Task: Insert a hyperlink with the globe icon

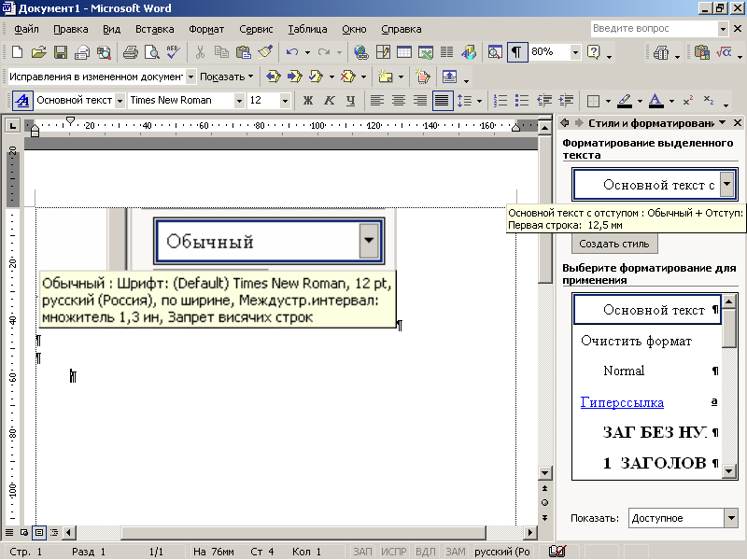Action: click(361, 52)
